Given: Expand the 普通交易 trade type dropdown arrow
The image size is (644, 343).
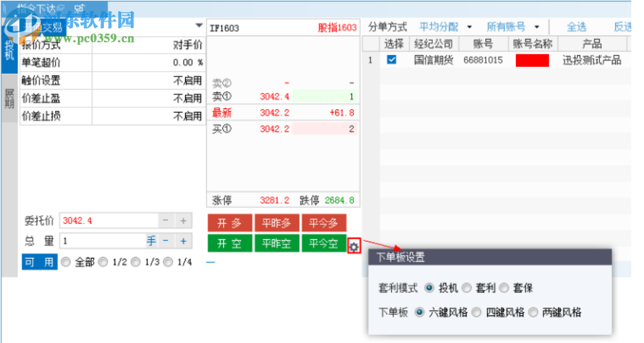Looking at the screenshot, I should point(199,25).
